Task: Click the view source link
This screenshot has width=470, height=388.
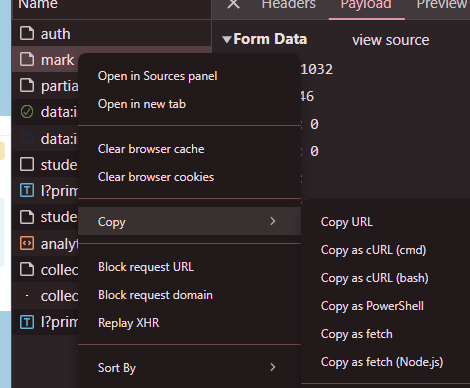Action: click(391, 40)
